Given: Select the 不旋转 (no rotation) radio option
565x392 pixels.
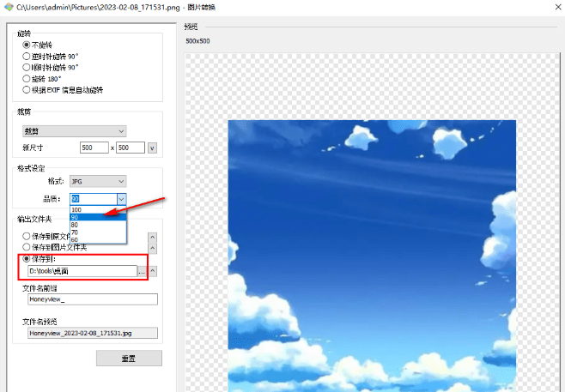Looking at the screenshot, I should click(x=27, y=45).
